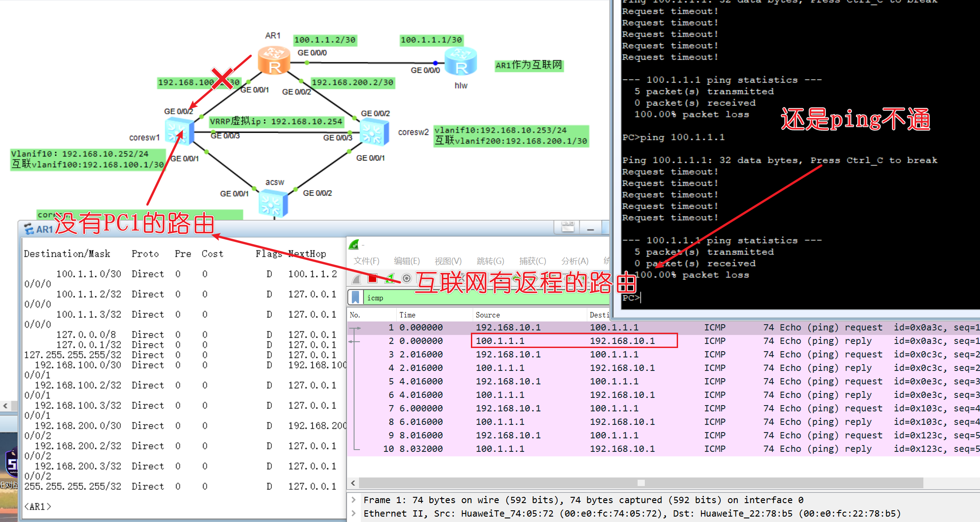Click the green restart capture icon
Viewport: 980px width, 522px height.
click(x=390, y=279)
